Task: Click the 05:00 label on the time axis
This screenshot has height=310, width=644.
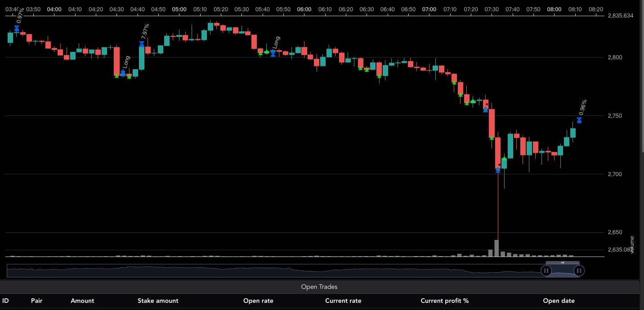Action: tap(179, 9)
